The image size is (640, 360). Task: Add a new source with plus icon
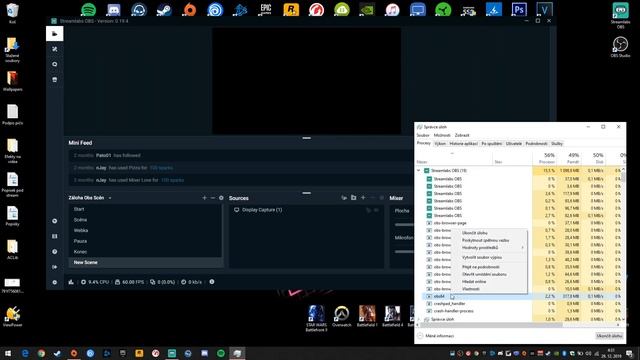[x=363, y=198]
